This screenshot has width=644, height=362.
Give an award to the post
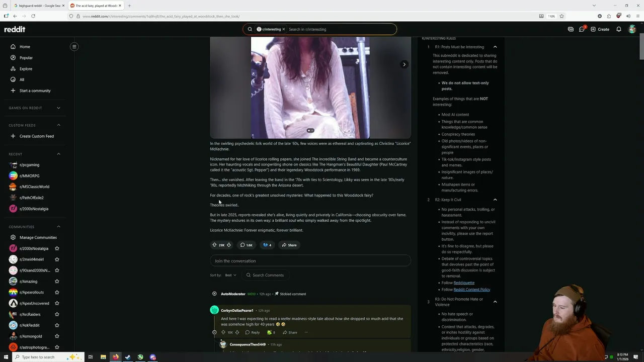click(x=267, y=245)
